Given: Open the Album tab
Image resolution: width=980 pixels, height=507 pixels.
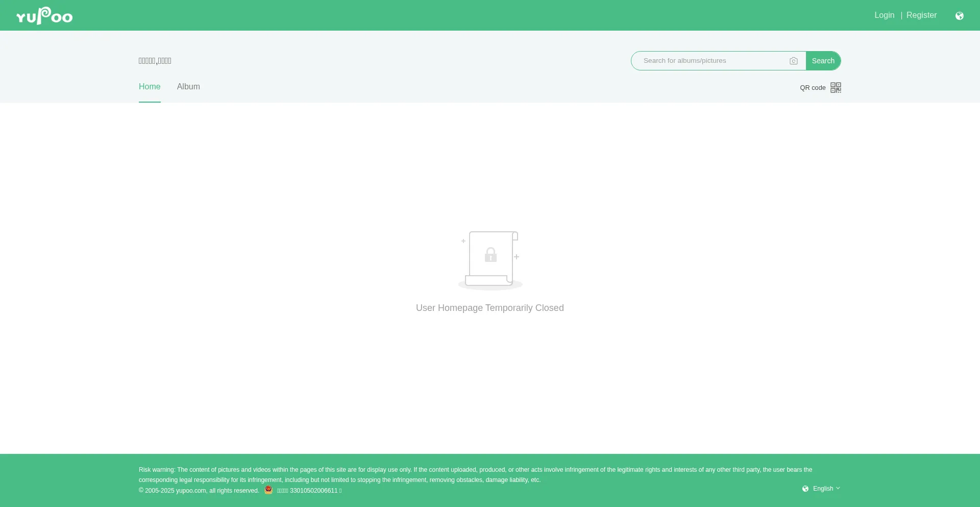Looking at the screenshot, I should tap(188, 87).
